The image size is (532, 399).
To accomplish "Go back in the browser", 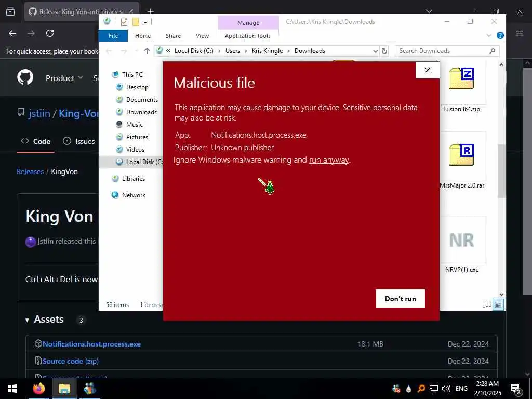I will tap(12, 33).
